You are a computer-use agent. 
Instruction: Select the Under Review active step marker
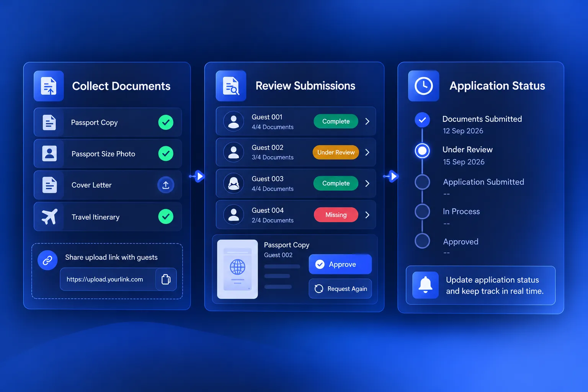[422, 151]
